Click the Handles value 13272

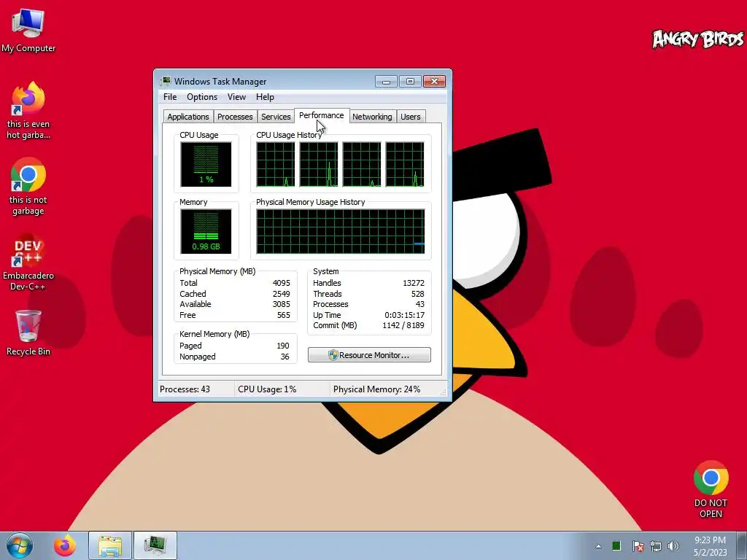(x=413, y=283)
